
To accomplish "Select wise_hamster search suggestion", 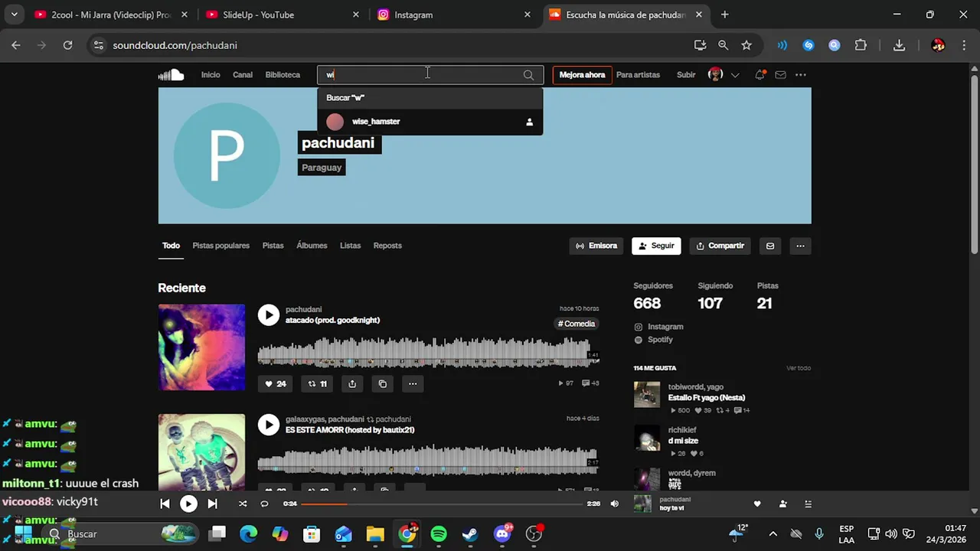I will point(430,122).
